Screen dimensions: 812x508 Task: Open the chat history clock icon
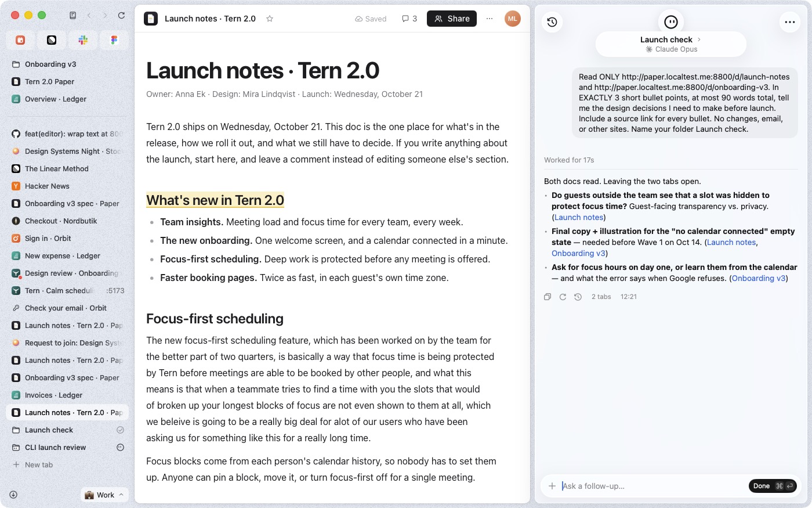pyautogui.click(x=552, y=22)
